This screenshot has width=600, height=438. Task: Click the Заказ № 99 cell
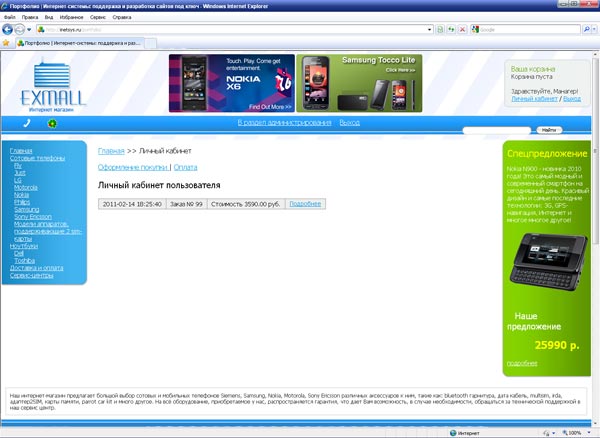pos(186,204)
